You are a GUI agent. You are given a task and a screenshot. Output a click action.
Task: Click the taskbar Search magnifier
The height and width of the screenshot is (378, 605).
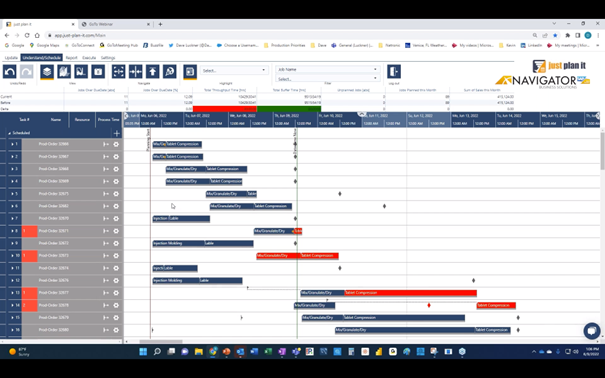[157, 351]
